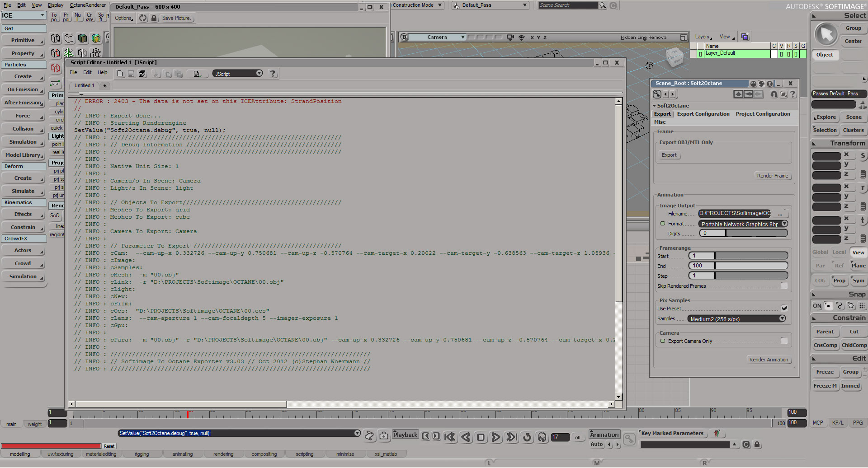Open the JScript language dropdown

[x=237, y=74]
